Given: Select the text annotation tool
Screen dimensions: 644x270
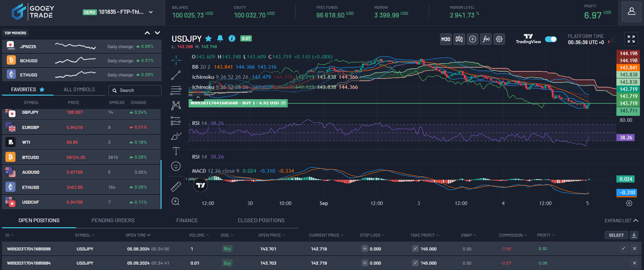Looking at the screenshot, I should [x=176, y=151].
